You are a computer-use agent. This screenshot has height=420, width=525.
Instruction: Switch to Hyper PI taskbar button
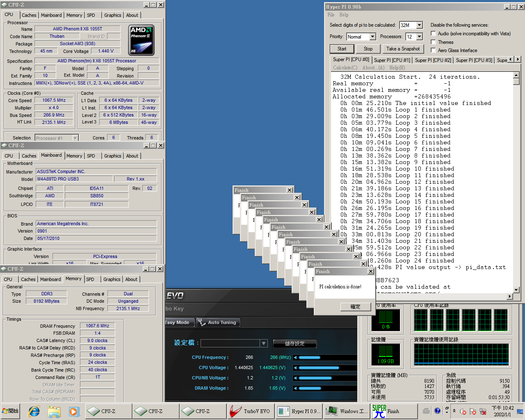[298, 411]
